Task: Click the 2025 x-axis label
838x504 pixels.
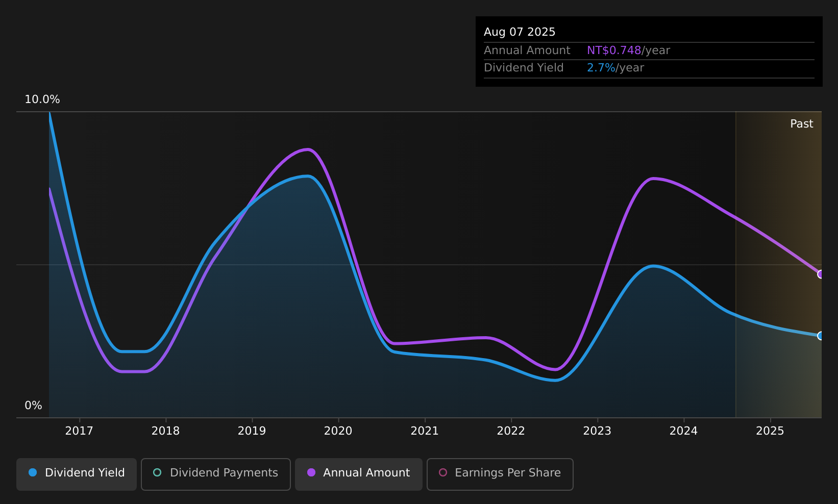Action: [770, 431]
